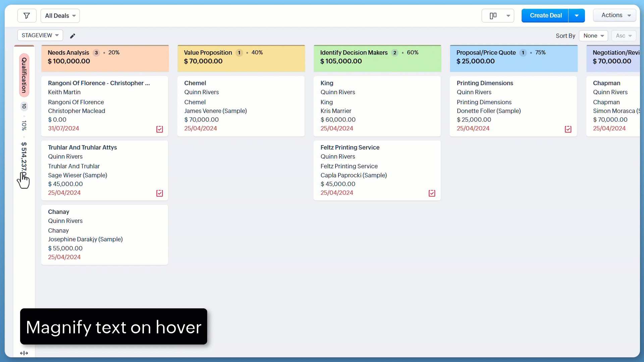This screenshot has width=644, height=362.
Task: Open the Actions menu button
Action: tap(614, 15)
